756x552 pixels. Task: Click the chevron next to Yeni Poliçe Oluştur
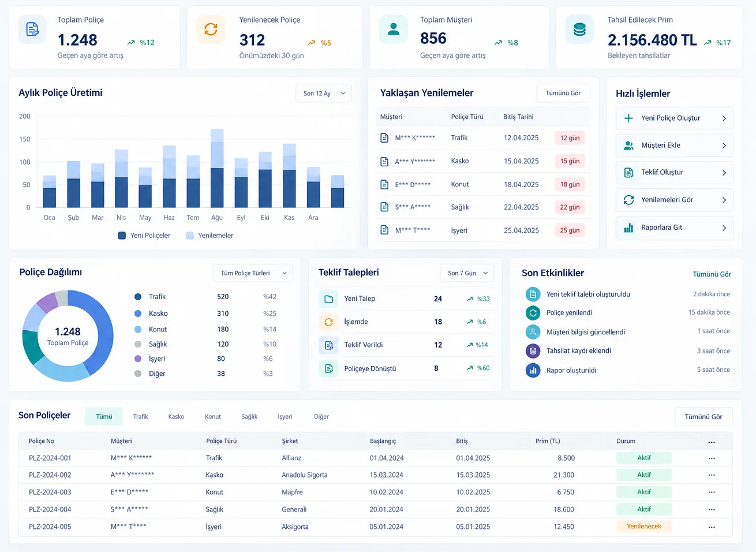[x=724, y=118]
